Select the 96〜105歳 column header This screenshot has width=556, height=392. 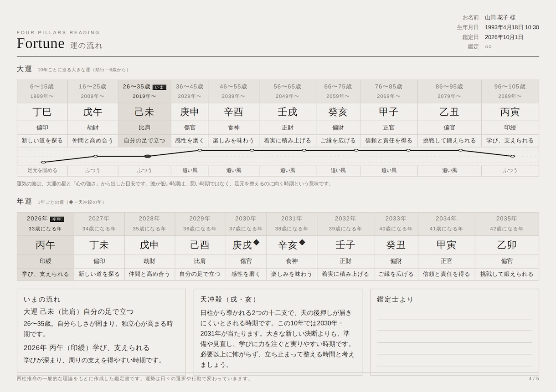(x=510, y=92)
